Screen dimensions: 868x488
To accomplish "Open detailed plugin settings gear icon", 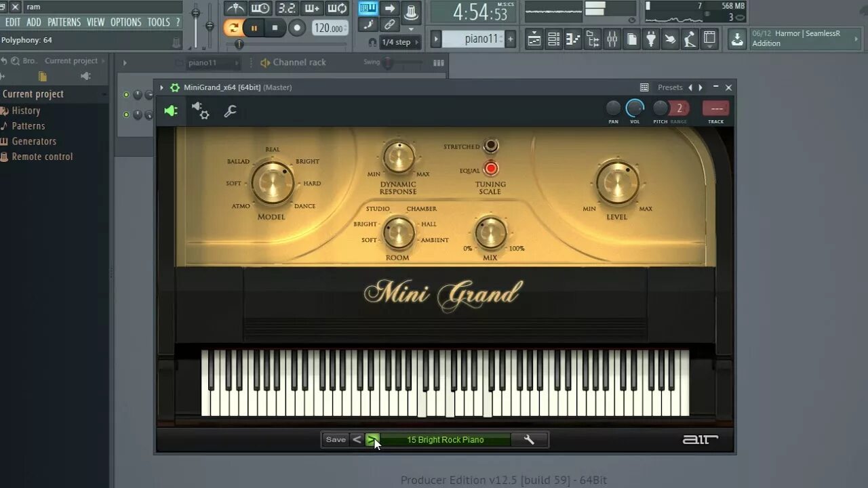I will pos(201,110).
